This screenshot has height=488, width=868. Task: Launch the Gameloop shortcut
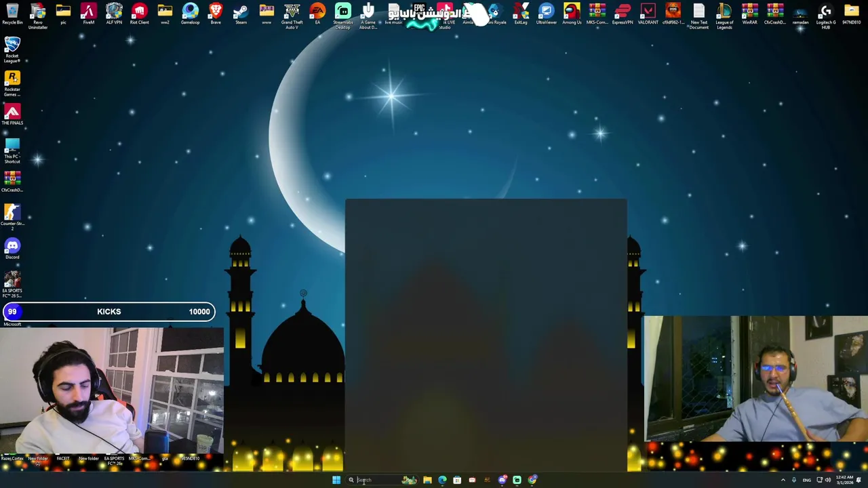[190, 14]
